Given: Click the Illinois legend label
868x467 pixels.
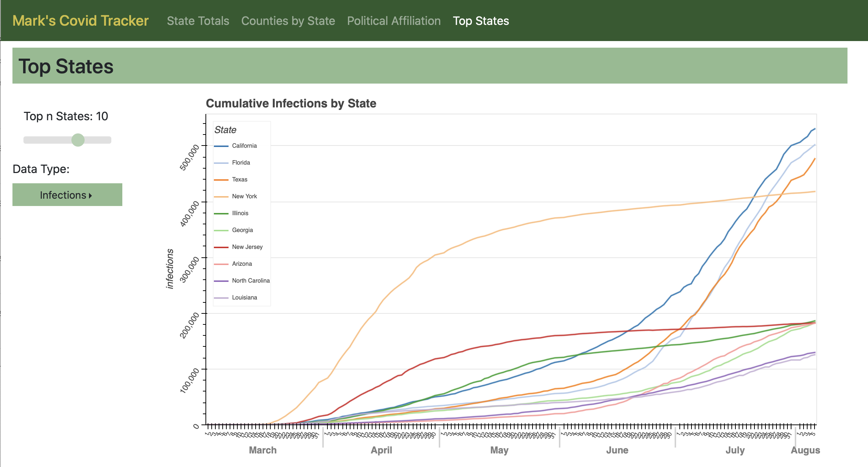Looking at the screenshot, I should (x=240, y=213).
